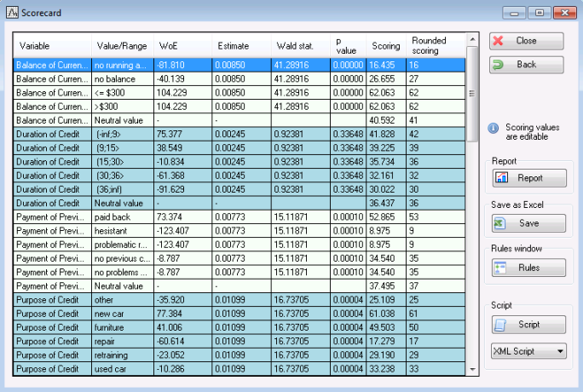Select the 'new car' row cell
583x392 pixels.
pyautogui.click(x=123, y=314)
